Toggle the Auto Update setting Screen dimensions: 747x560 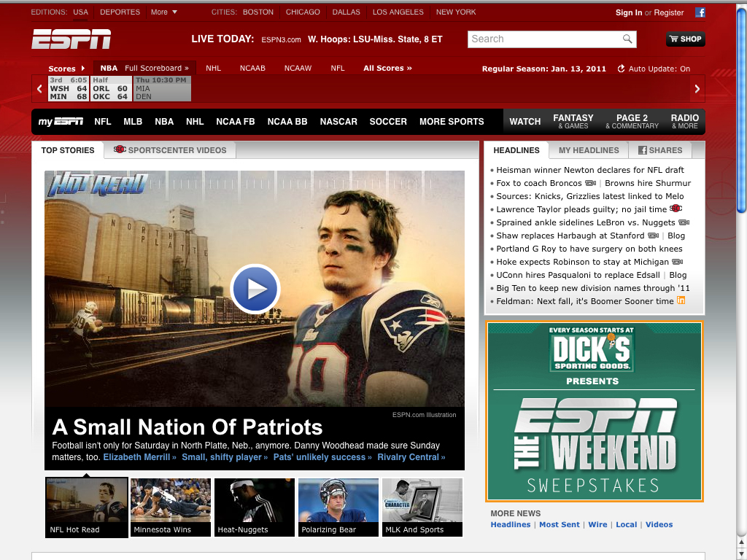tap(654, 69)
